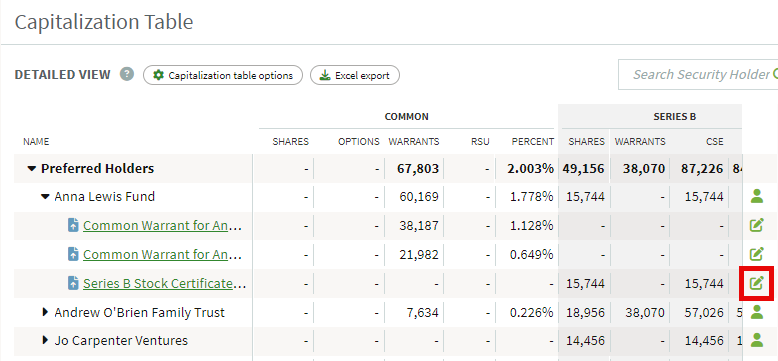Click the person icon for Jo Carpenter Ventures
This screenshot has width=778, height=361.
pyautogui.click(x=757, y=340)
